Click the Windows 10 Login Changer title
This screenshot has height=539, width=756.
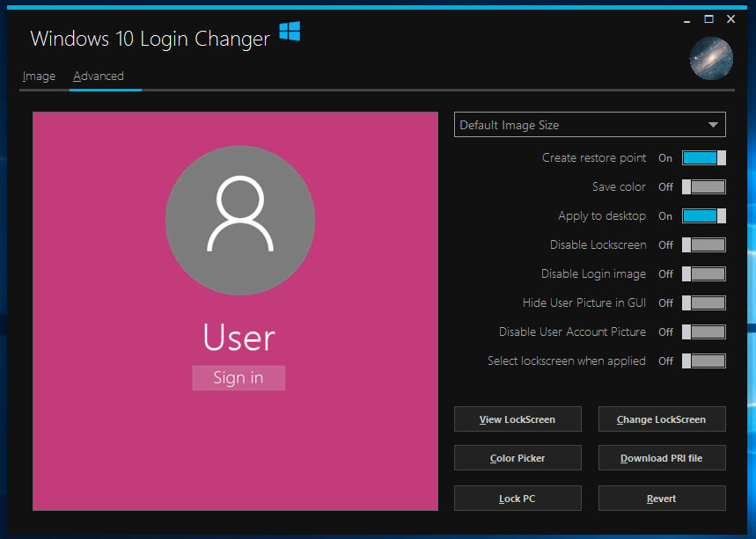coord(150,39)
